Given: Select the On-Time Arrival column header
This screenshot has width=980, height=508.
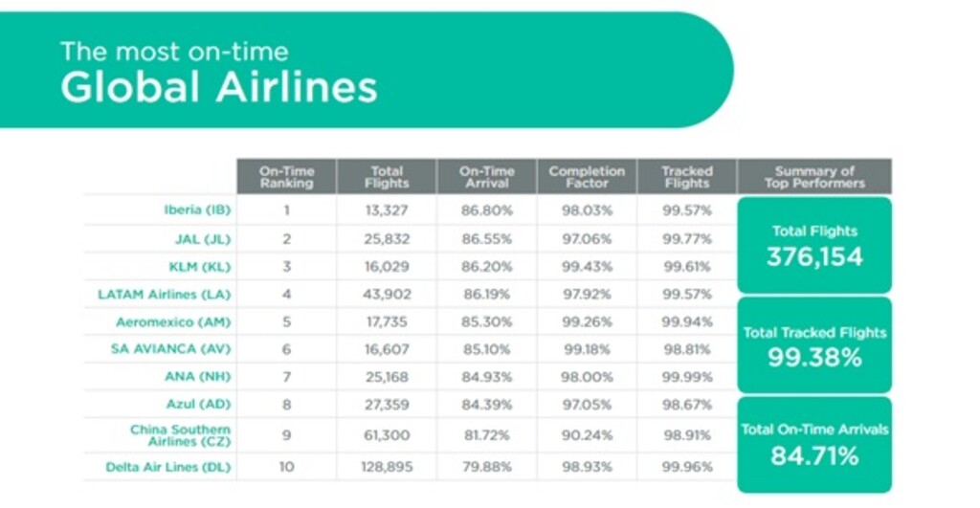Looking at the screenshot, I should [x=486, y=177].
